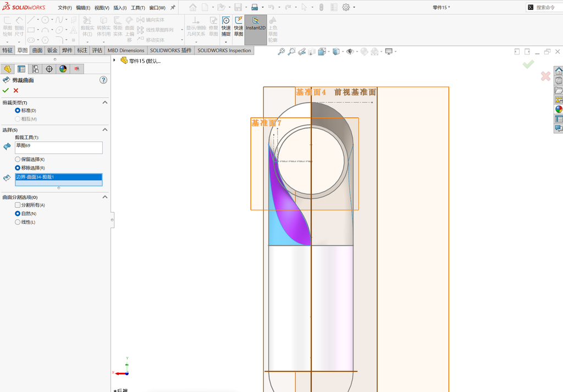Open the Design Library icon in task pane
Viewport: 563px width, 392px height.
pyautogui.click(x=559, y=80)
